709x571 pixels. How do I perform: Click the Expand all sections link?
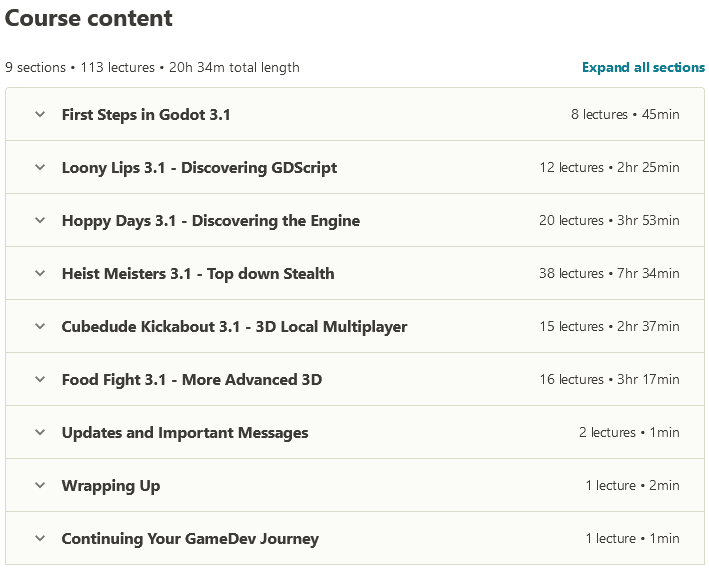pos(643,67)
